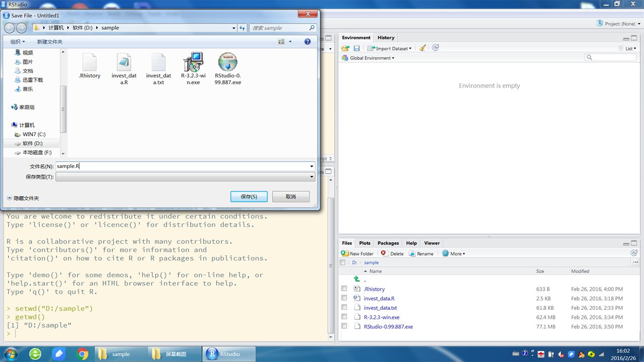Viewport: 644px width, 362px height.
Task: Click 新建文件夹 new folder button
Action: 50,42
